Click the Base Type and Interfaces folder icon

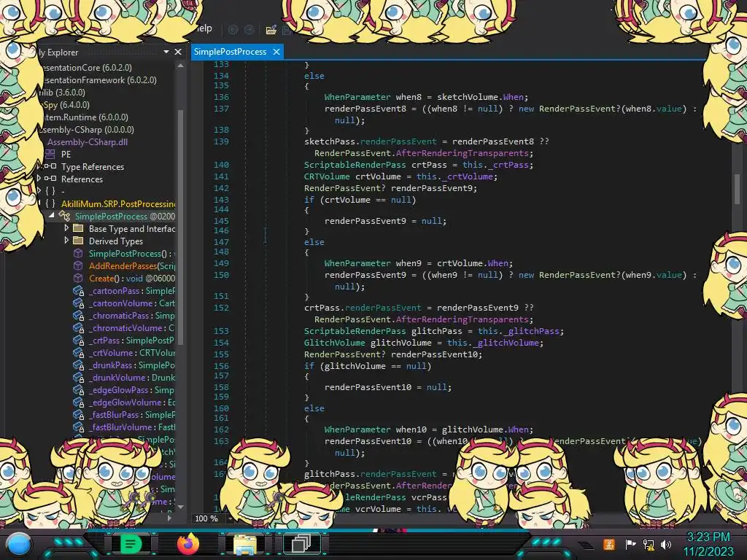click(x=78, y=228)
